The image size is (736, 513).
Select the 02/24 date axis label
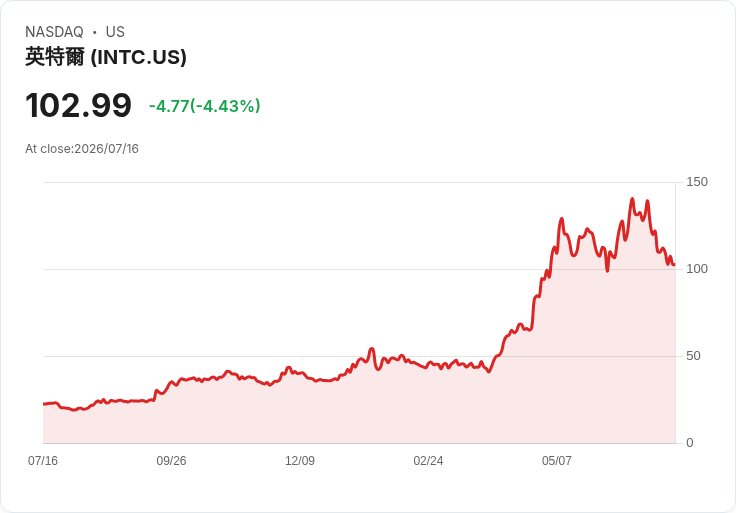tap(428, 460)
